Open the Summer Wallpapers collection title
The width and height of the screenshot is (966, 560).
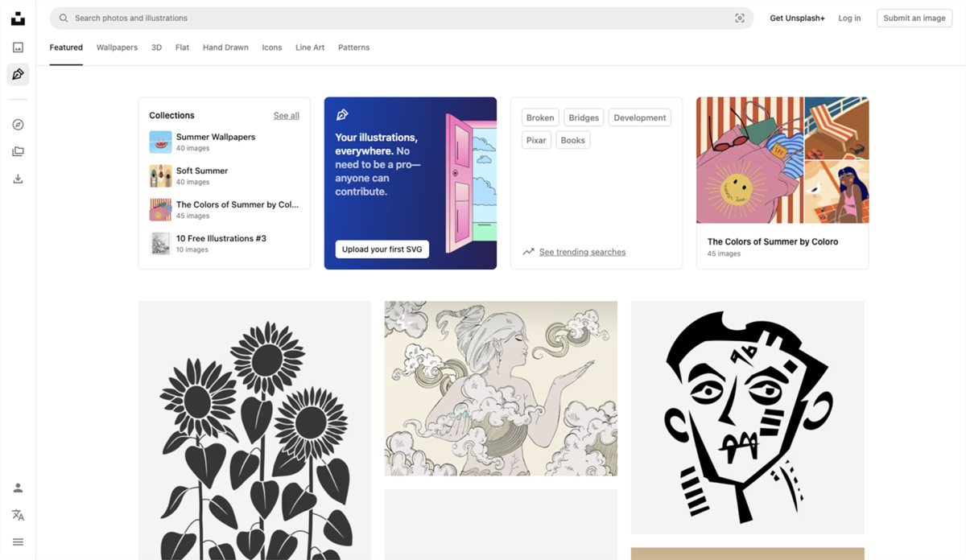(216, 137)
